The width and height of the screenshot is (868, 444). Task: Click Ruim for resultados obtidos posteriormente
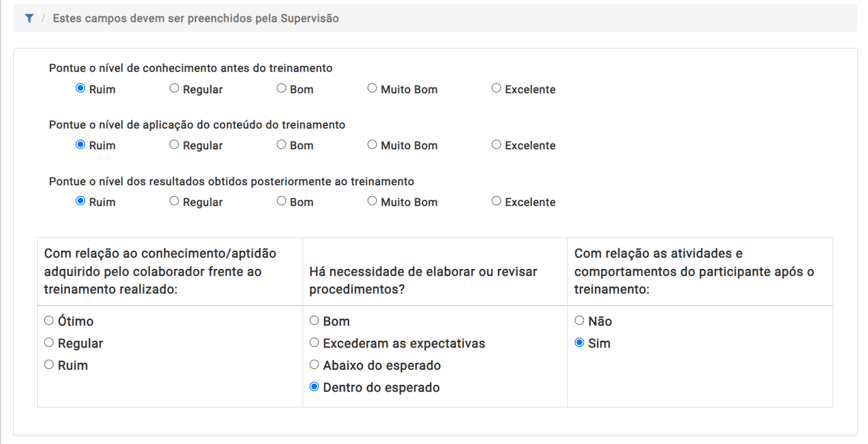[81, 202]
